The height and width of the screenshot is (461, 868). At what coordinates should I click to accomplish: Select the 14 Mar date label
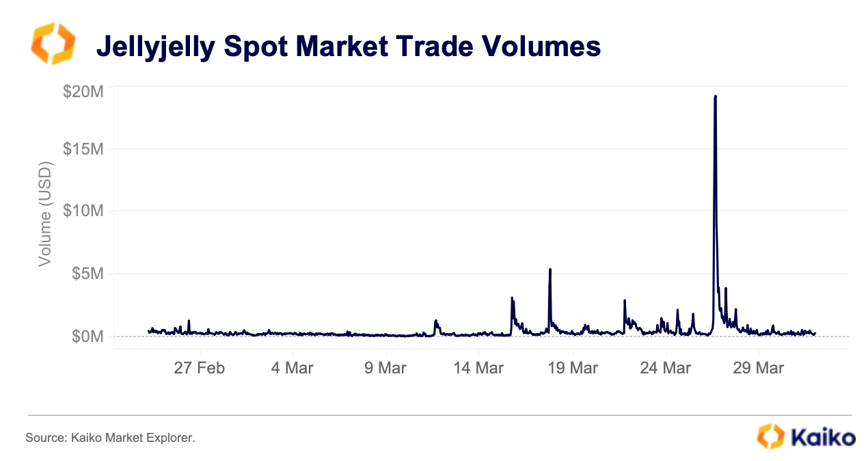coord(478,368)
